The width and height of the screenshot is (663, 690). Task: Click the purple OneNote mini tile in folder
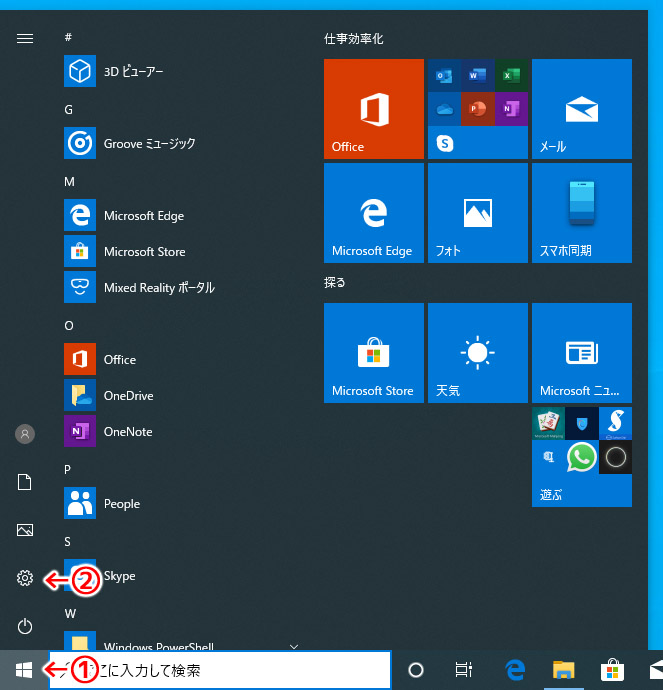tap(511, 108)
